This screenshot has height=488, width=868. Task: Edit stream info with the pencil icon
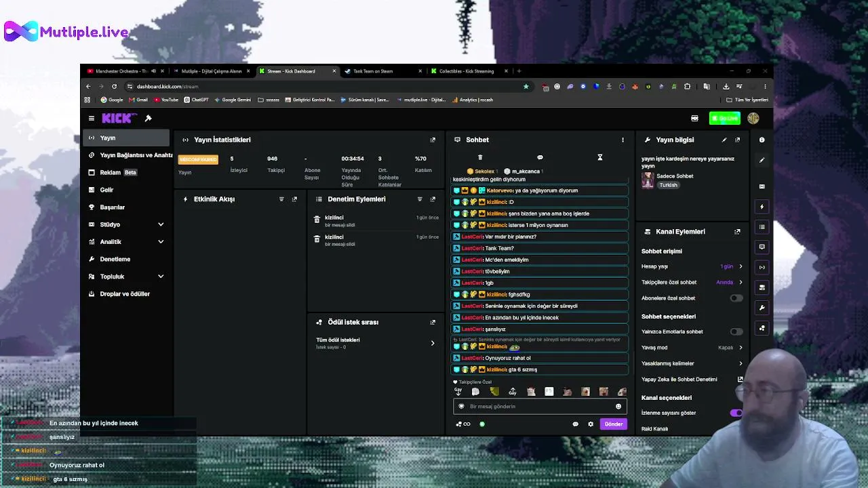click(724, 140)
